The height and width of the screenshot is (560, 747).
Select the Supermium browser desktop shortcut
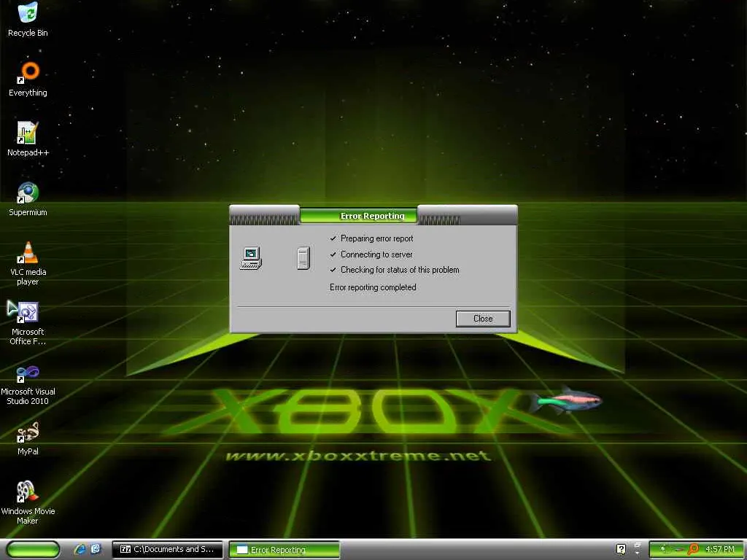pos(28,198)
